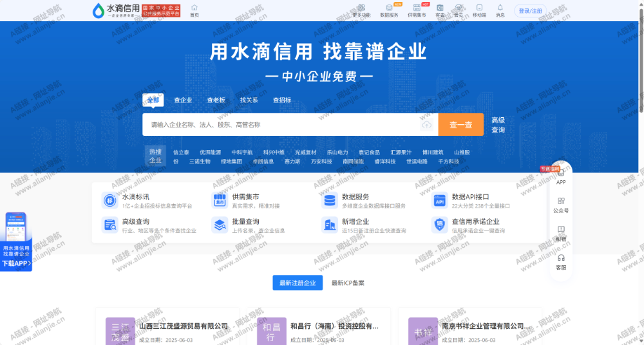Open 供需集市 service card icon
The width and height of the screenshot is (644, 345).
(220, 200)
